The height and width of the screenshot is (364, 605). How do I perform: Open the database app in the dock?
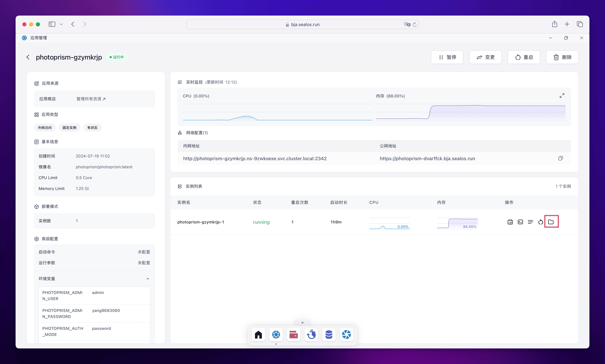(x=329, y=335)
